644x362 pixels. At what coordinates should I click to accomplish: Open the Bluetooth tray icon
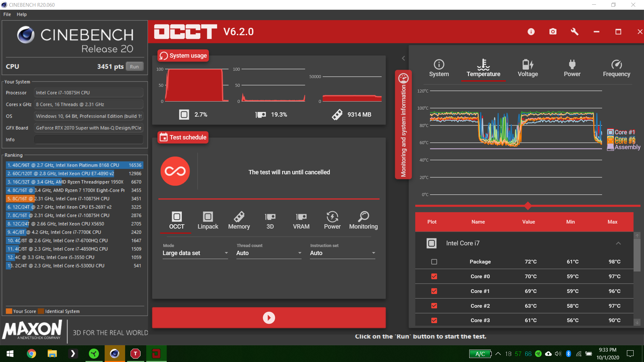569,354
